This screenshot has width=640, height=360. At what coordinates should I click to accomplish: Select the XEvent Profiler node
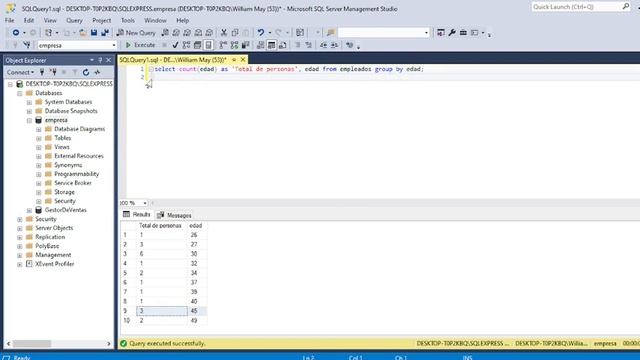coord(55,264)
